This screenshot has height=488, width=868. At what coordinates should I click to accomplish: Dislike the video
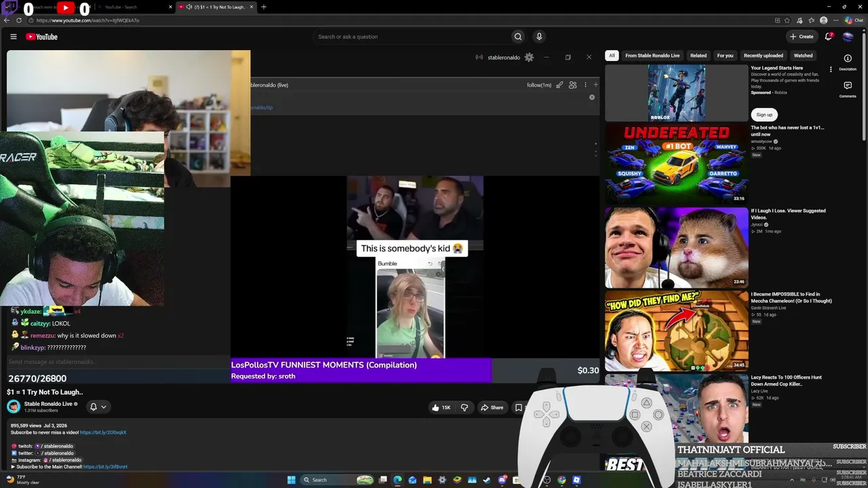[x=465, y=407]
